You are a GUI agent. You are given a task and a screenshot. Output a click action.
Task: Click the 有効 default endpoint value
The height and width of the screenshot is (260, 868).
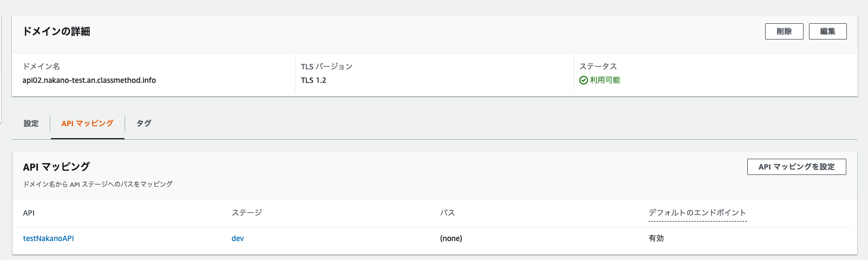(656, 238)
